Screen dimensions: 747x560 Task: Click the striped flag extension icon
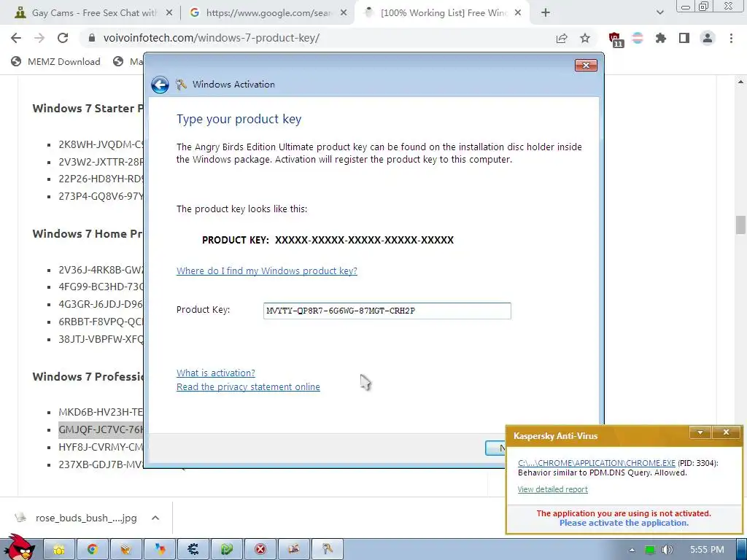[x=638, y=38]
